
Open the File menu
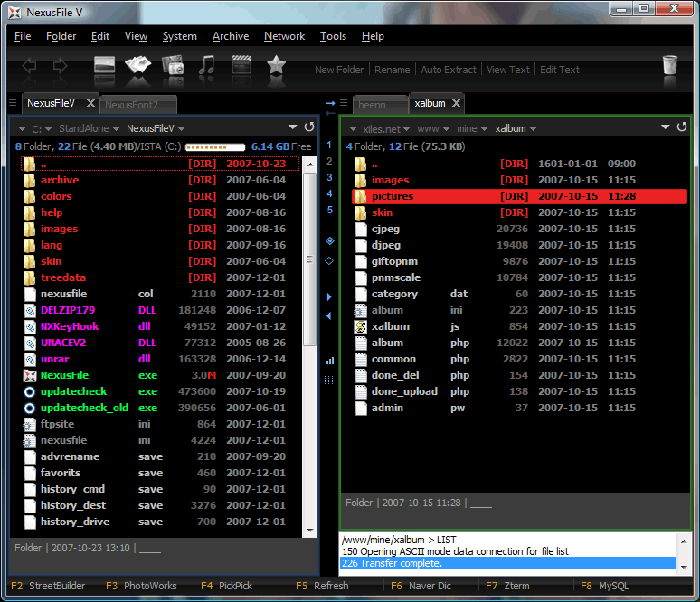23,36
